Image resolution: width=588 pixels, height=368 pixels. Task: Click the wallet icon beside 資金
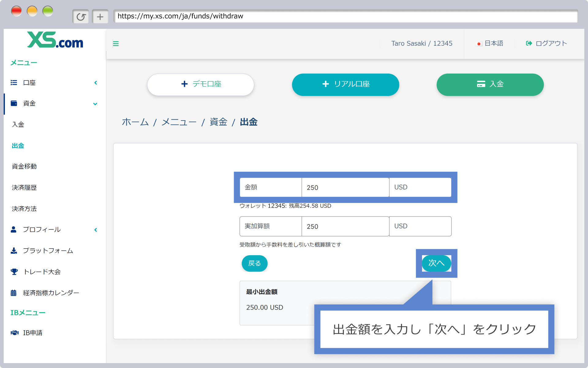pyautogui.click(x=14, y=103)
